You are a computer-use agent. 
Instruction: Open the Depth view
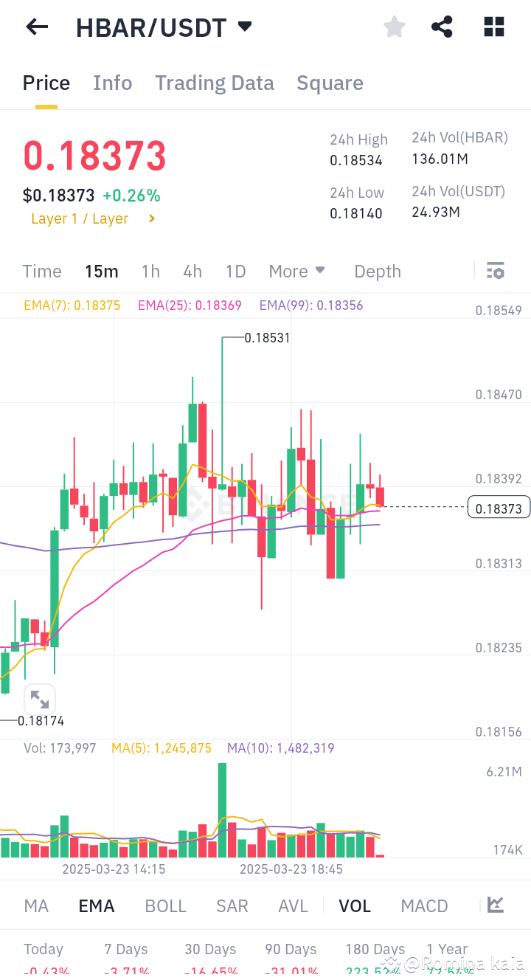377,271
